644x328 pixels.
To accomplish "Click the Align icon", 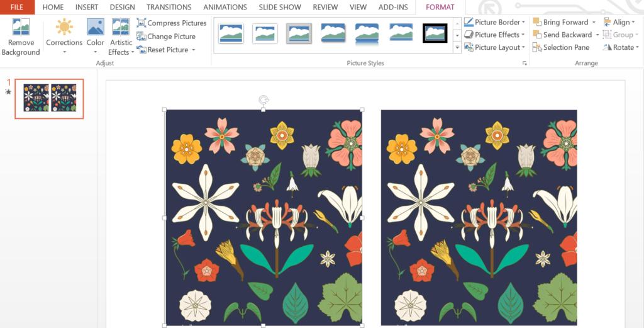I will coord(608,22).
